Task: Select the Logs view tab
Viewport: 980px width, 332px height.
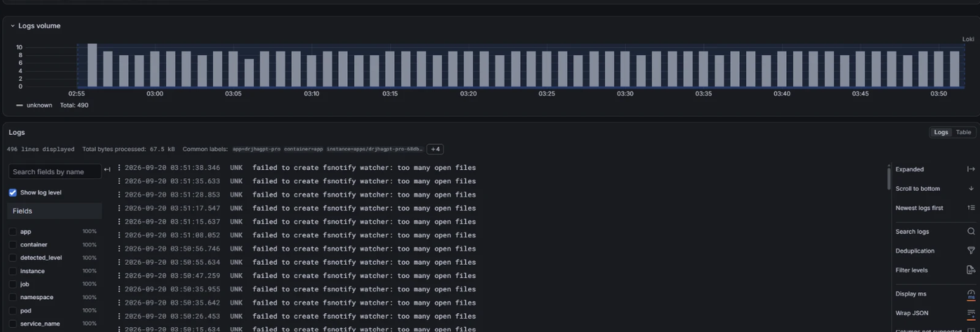Action: pyautogui.click(x=941, y=132)
